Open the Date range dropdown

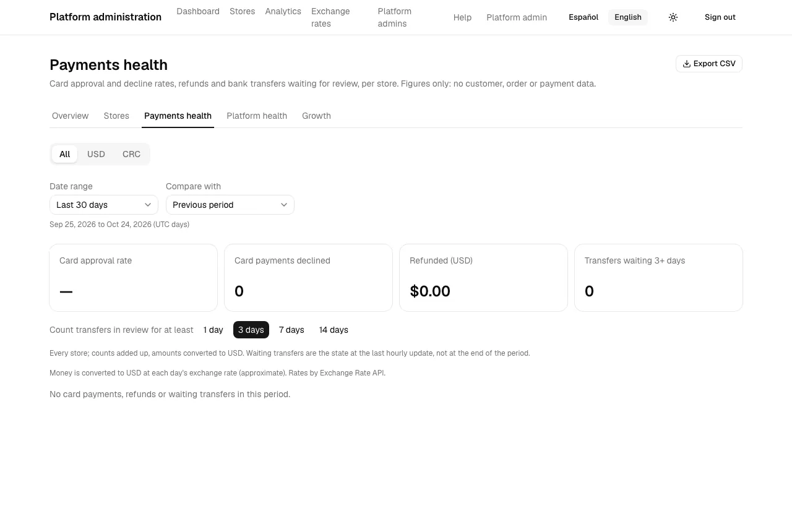point(104,205)
